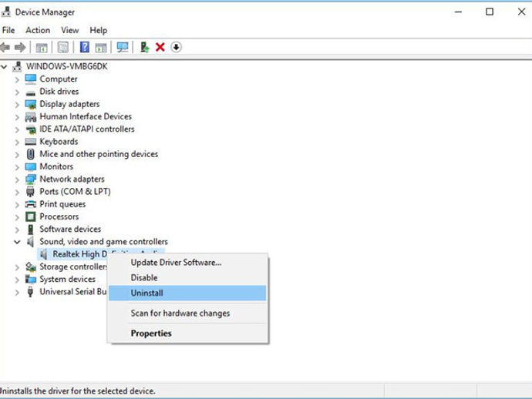Viewport: 532px width, 399px height.
Task: Expand the Monitors category
Action: [x=17, y=167]
